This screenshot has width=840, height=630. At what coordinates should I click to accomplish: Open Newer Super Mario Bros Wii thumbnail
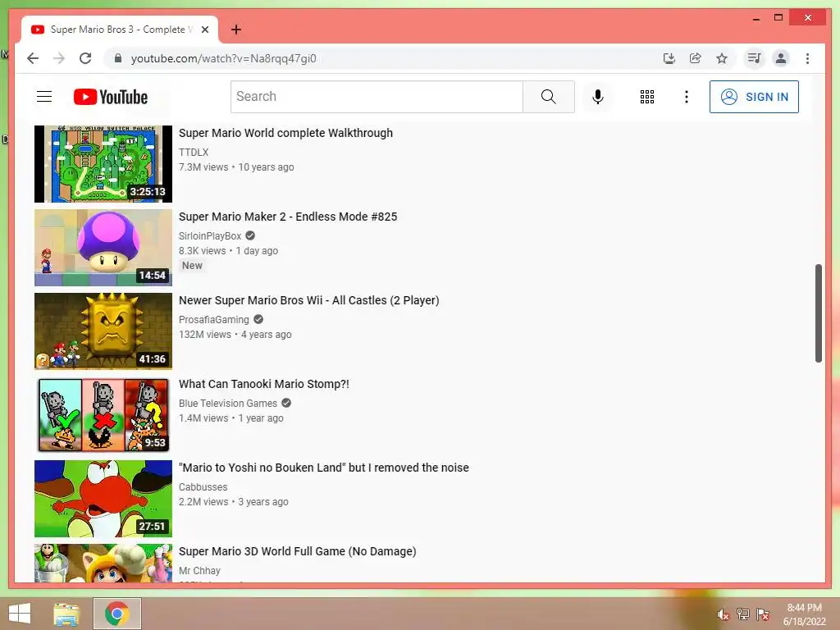pyautogui.click(x=103, y=331)
